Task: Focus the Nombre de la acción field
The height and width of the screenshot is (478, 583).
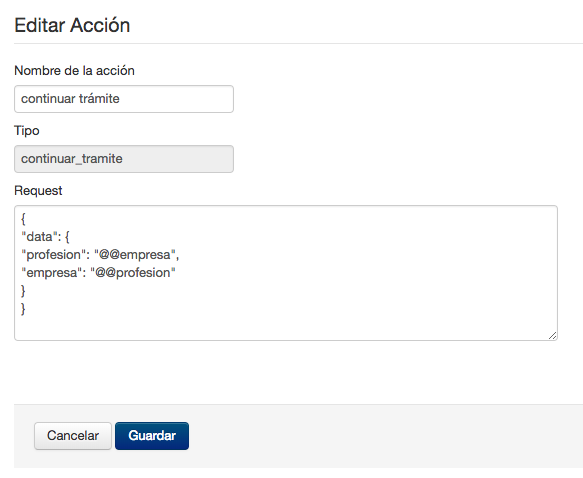Action: coord(124,99)
